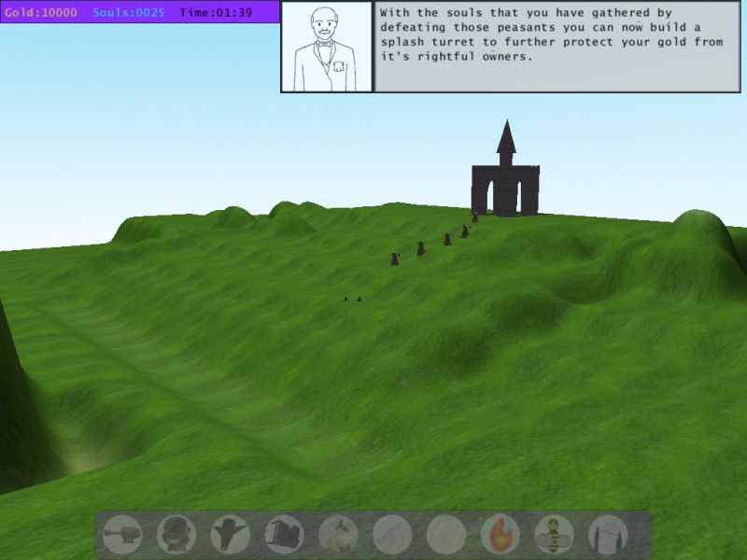Viewport: 747px width, 560px height.
Task: Click the splash turret tutorial message text
Action: click(552, 35)
